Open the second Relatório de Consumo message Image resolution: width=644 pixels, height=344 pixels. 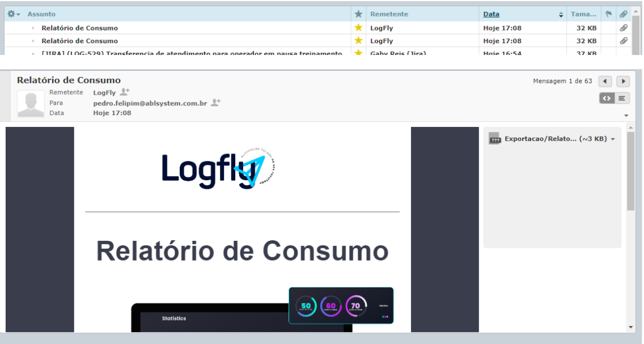80,41
